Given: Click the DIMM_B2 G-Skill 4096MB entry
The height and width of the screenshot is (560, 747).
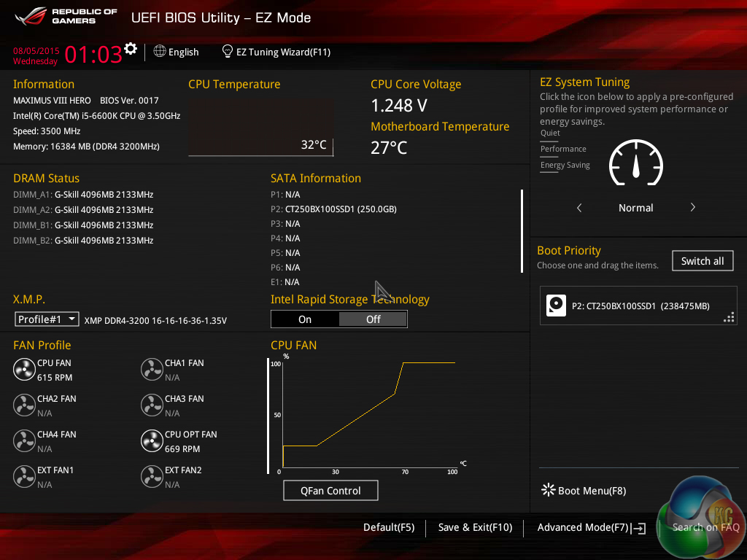Looking at the screenshot, I should point(83,240).
